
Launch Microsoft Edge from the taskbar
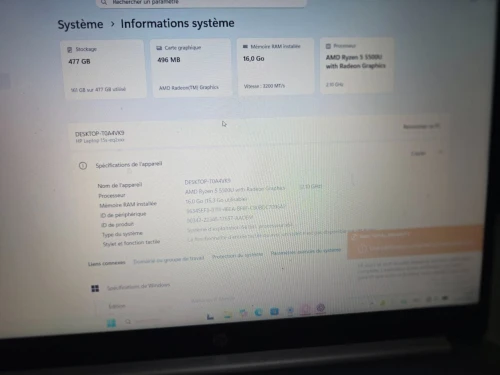point(258,312)
